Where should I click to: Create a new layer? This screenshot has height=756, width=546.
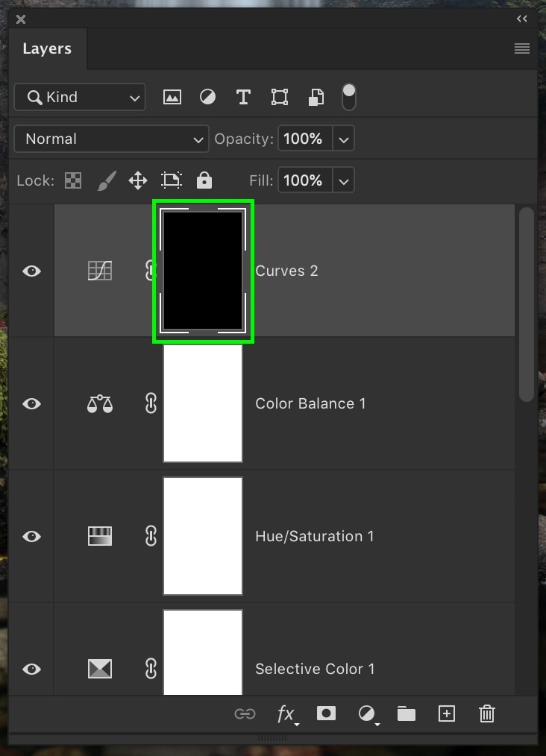(x=447, y=714)
